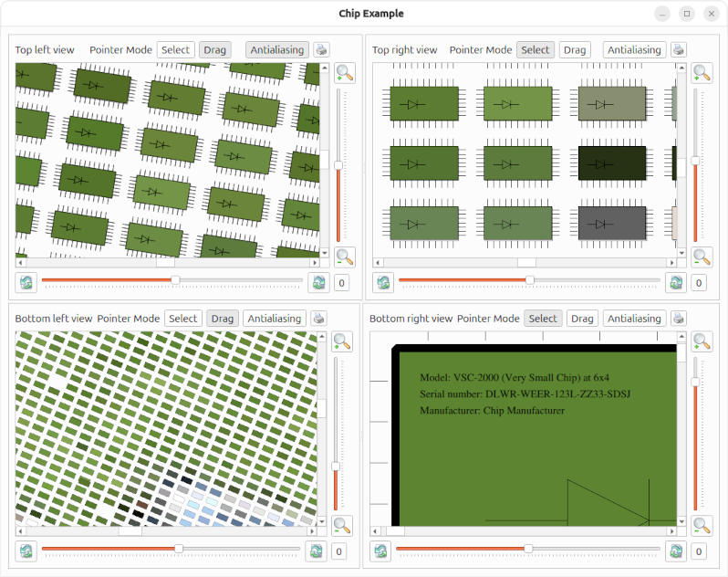The width and height of the screenshot is (728, 577).
Task: Click horizontal scrollbar of the top right view
Action: point(526,262)
